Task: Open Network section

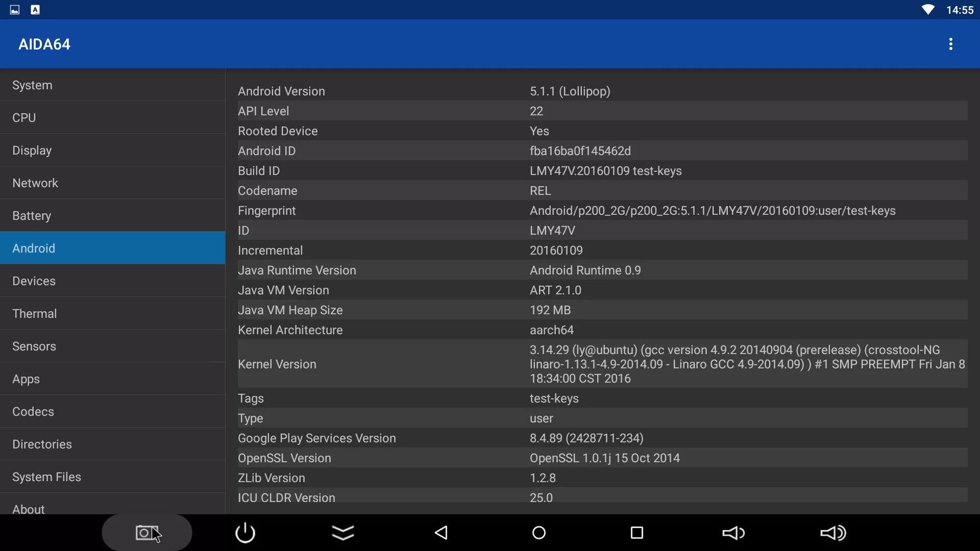Action: tap(35, 182)
